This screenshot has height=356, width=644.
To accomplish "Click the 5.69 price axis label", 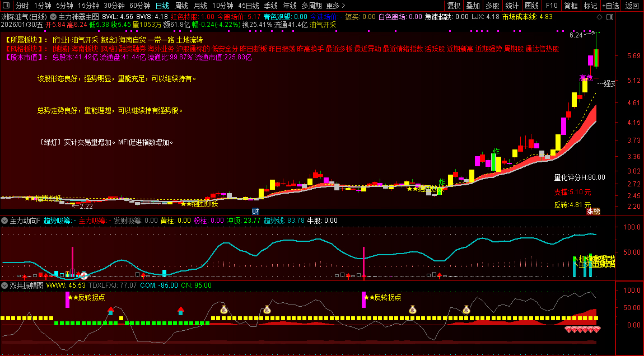I will click(x=634, y=56).
